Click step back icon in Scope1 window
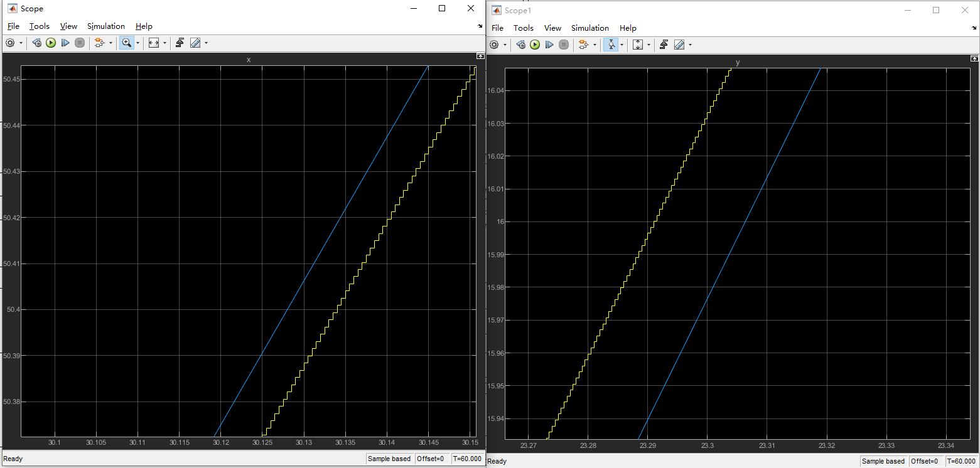 521,45
